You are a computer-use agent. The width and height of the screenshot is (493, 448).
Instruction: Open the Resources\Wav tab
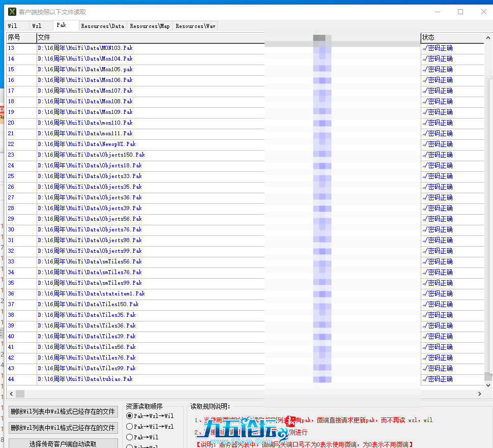(x=195, y=26)
